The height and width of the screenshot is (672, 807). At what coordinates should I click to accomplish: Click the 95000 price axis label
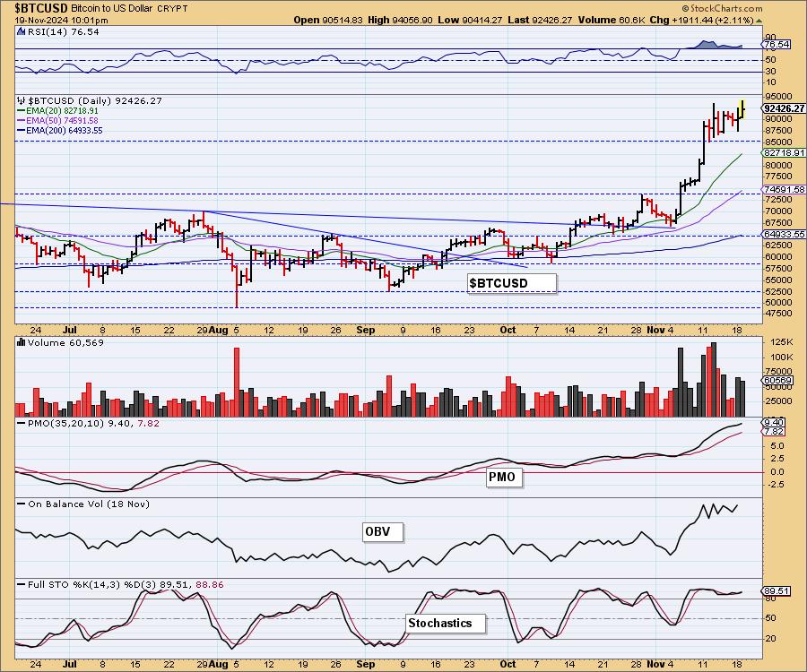coord(778,97)
